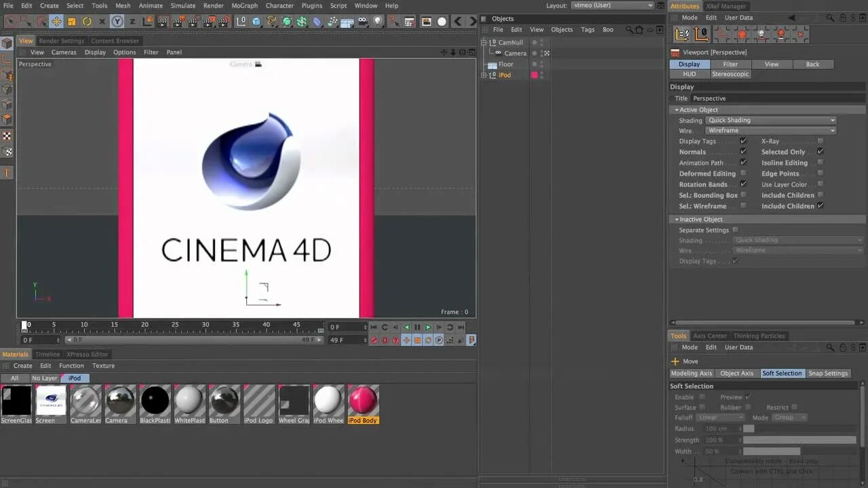Viewport: 868px width, 488px height.
Task: Open Soft Selection Mode Group dropdown
Action: click(789, 418)
